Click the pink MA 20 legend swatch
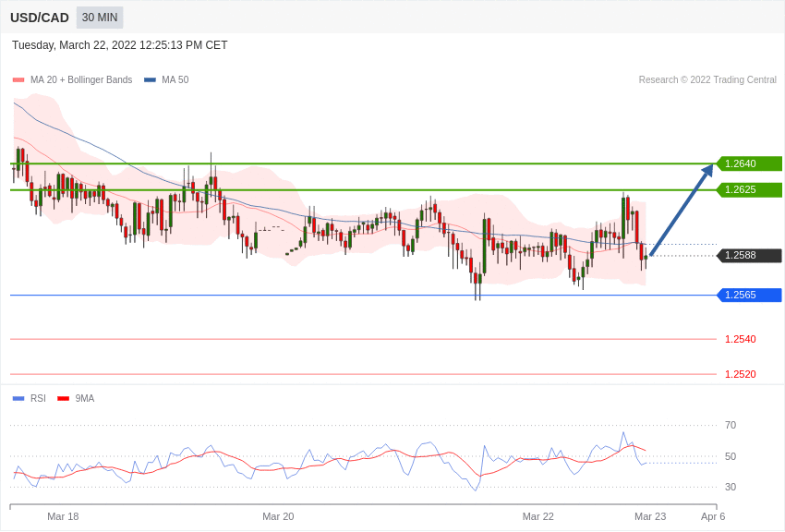785x532 pixels. 18,79
